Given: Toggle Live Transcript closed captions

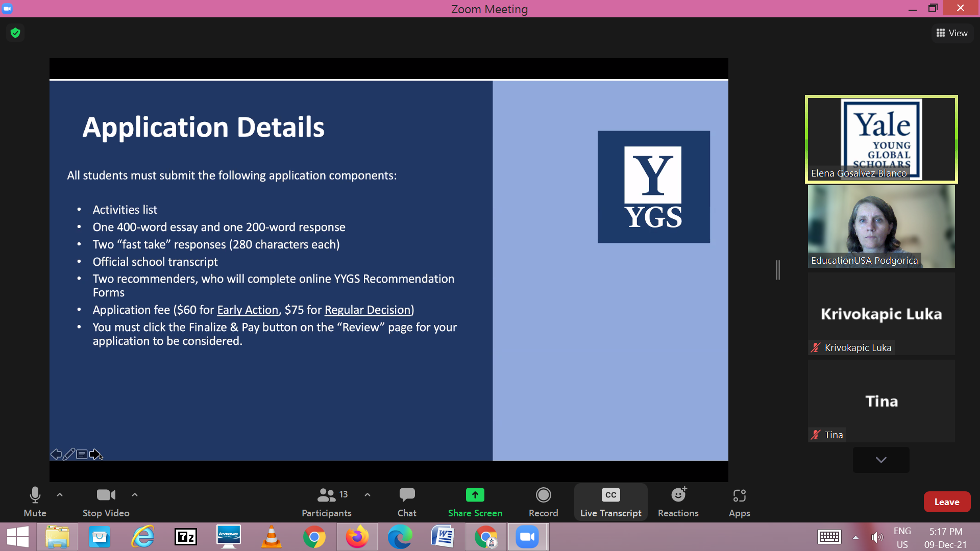Looking at the screenshot, I should [610, 502].
